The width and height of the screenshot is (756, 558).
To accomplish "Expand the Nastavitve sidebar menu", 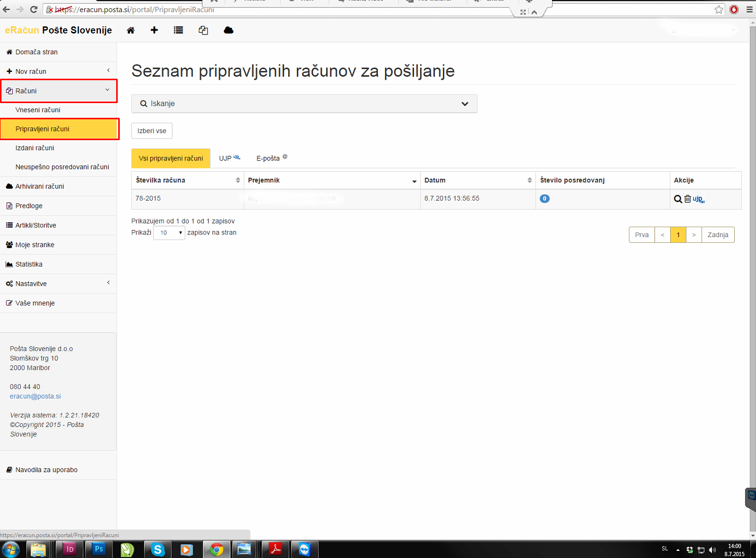I will click(x=58, y=283).
